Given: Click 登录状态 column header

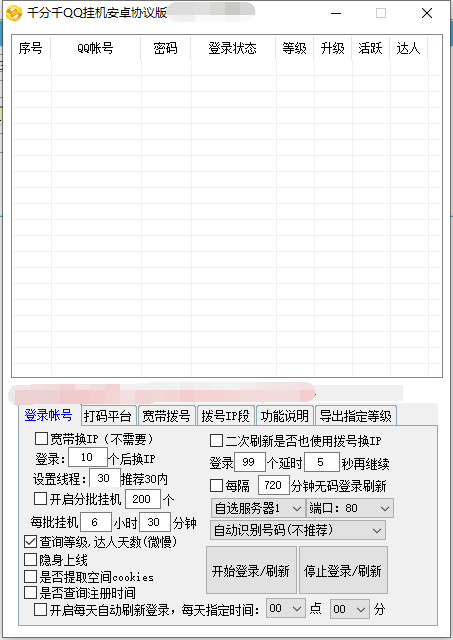Looking at the screenshot, I should tap(233, 48).
